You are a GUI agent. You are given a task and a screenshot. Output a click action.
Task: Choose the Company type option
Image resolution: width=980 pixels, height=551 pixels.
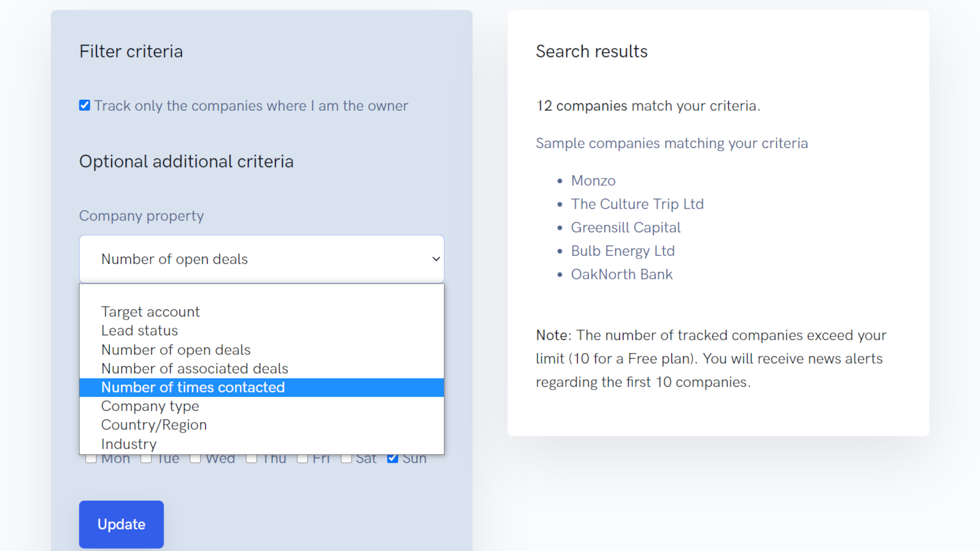150,406
